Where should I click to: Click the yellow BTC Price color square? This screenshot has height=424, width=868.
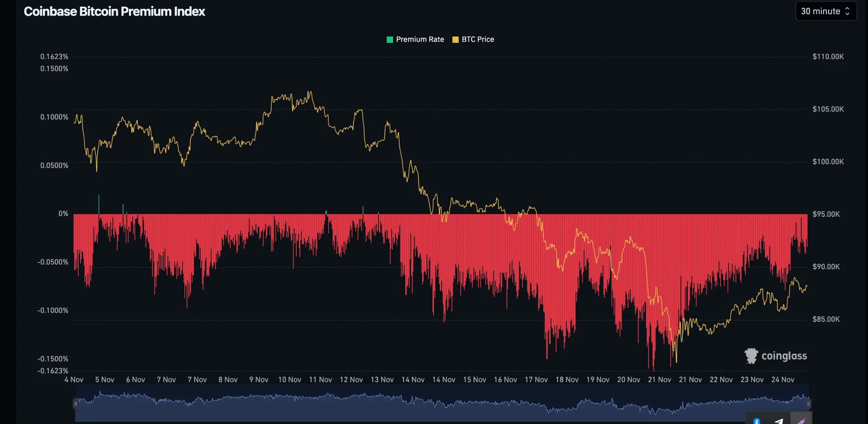click(455, 40)
